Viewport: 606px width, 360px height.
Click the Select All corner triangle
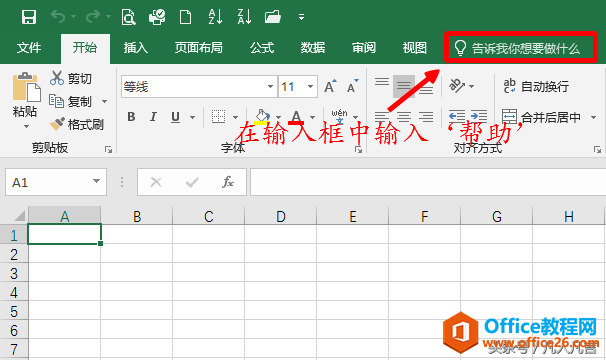pos(19,216)
